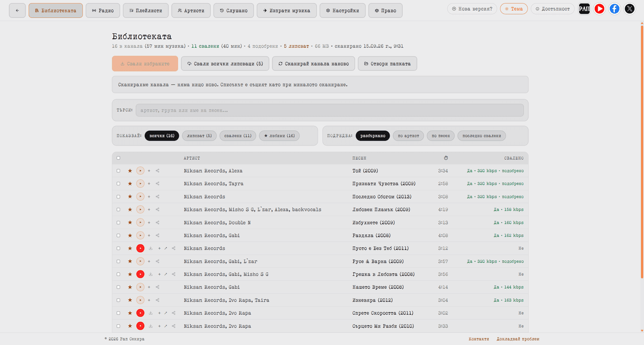Click the 'Отвори папката' button
Screen dimensions: 644x345
387,64
